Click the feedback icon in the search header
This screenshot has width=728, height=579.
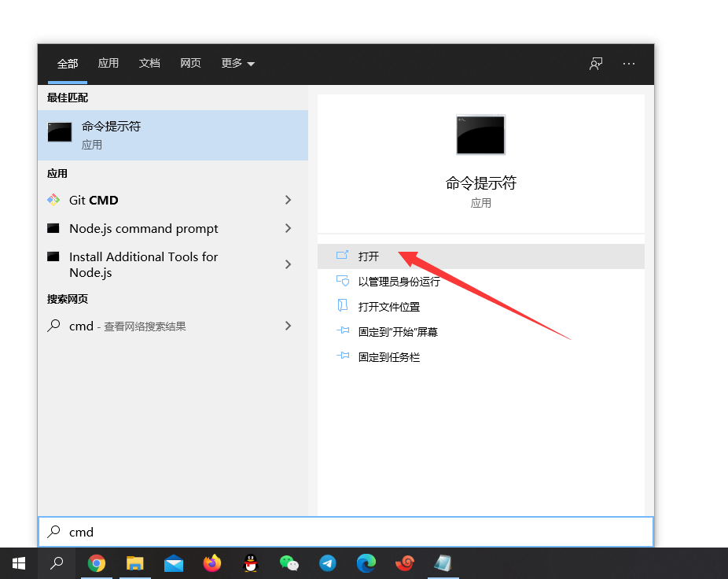[x=596, y=64]
